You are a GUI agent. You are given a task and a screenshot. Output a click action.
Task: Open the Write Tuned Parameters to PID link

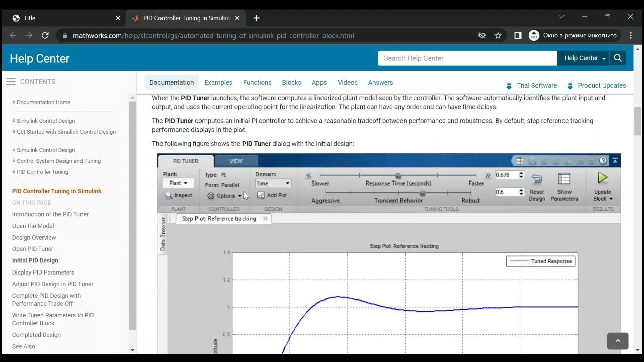(x=53, y=319)
